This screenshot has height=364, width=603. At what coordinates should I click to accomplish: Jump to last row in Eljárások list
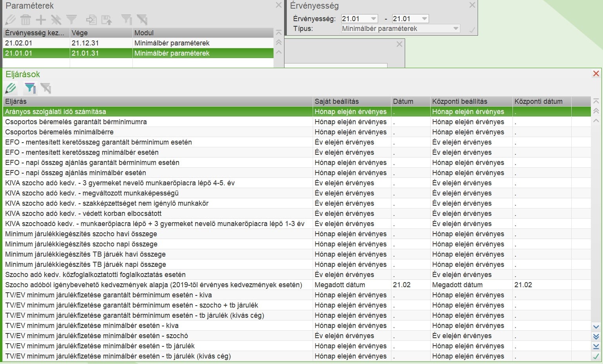point(596,346)
